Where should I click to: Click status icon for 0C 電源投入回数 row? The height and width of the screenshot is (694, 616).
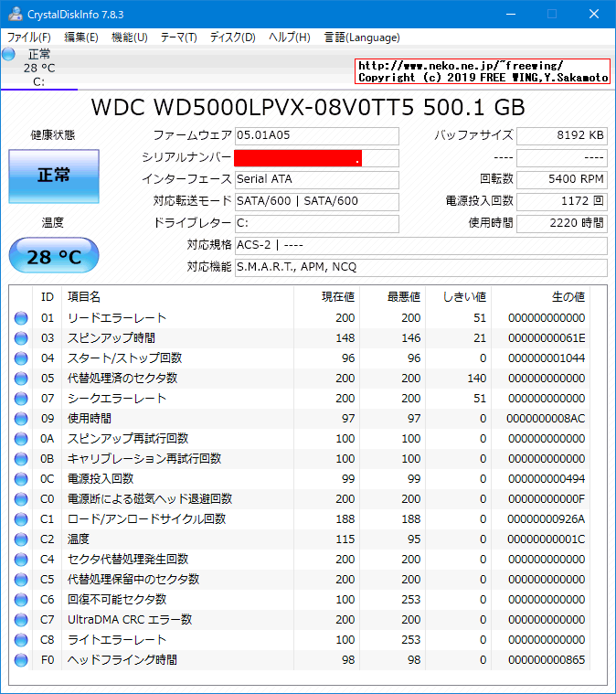coord(21,479)
